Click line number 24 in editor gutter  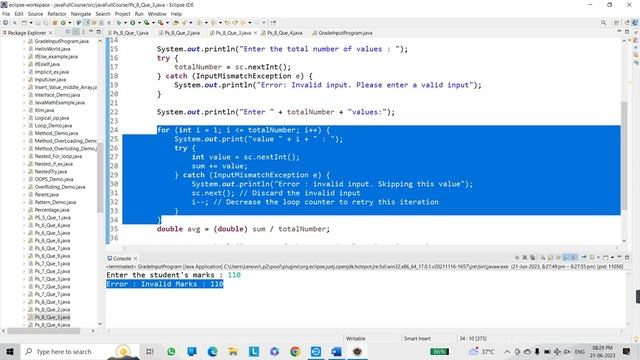pos(114,130)
